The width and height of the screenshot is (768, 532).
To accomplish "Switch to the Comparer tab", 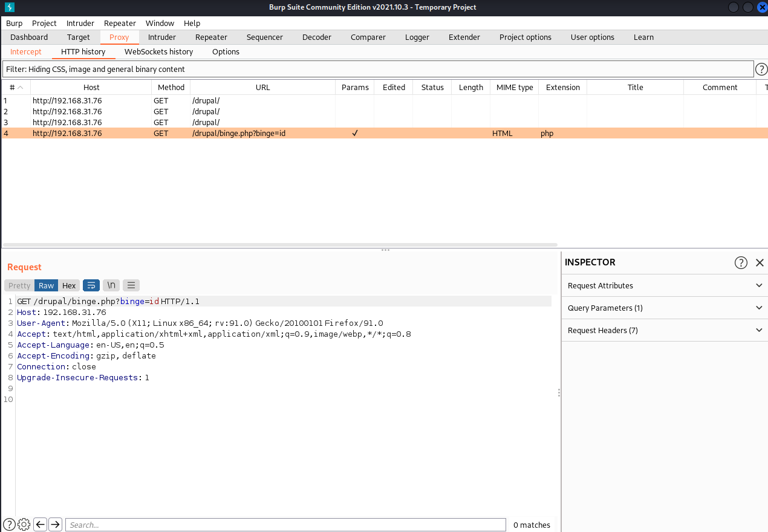I will 368,37.
